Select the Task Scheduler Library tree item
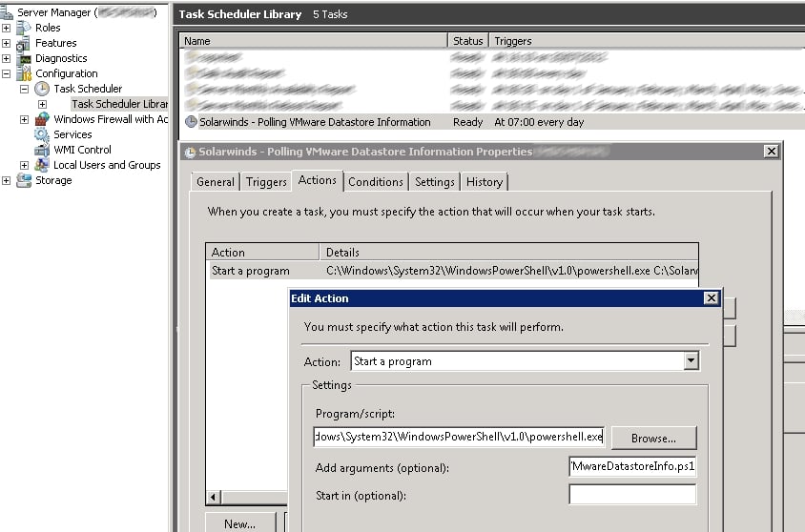The image size is (805, 532). 119,104
